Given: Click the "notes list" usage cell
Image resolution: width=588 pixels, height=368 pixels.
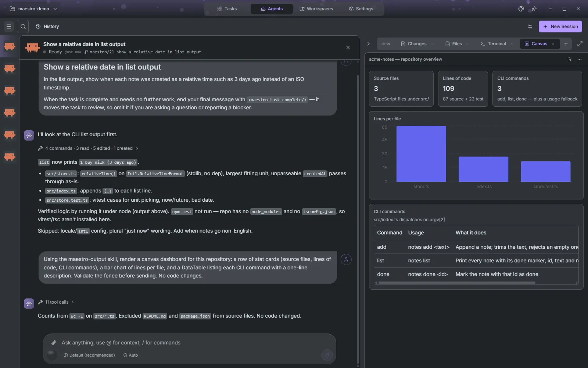Looking at the screenshot, I should pos(419,261).
